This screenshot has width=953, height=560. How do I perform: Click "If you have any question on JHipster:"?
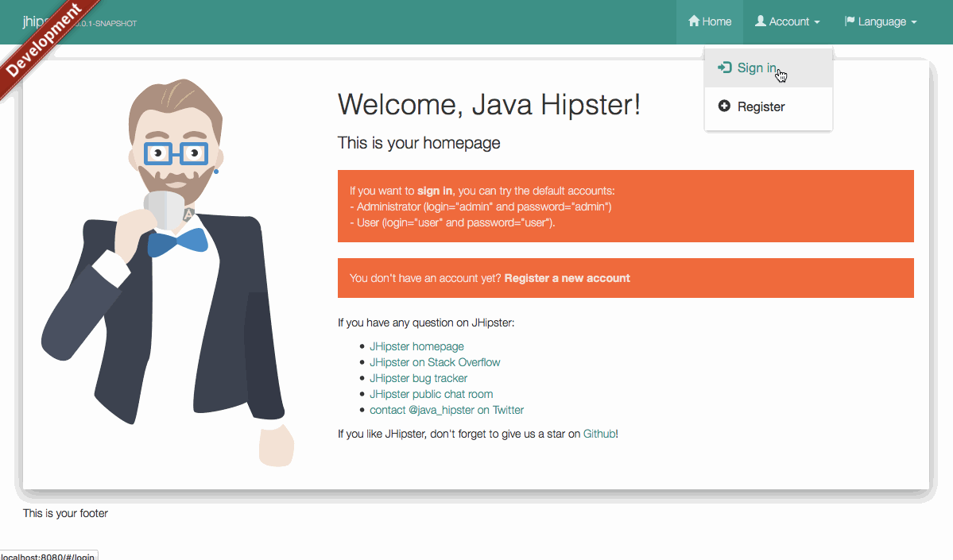click(426, 322)
